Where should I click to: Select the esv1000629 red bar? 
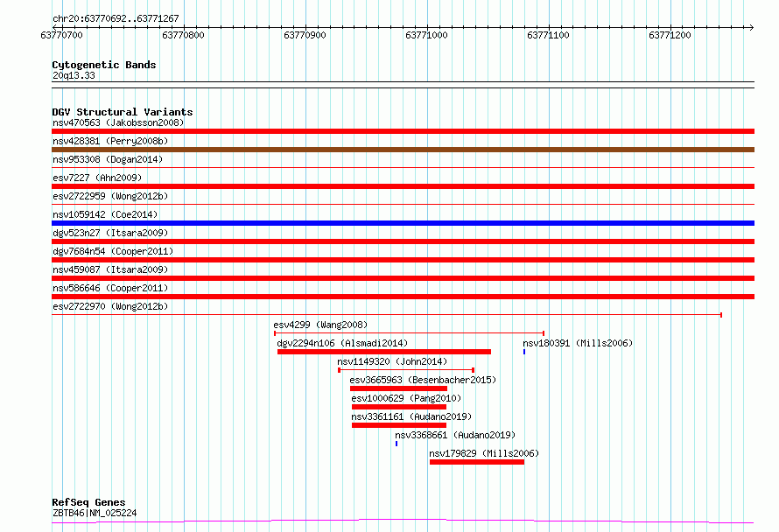399,407
